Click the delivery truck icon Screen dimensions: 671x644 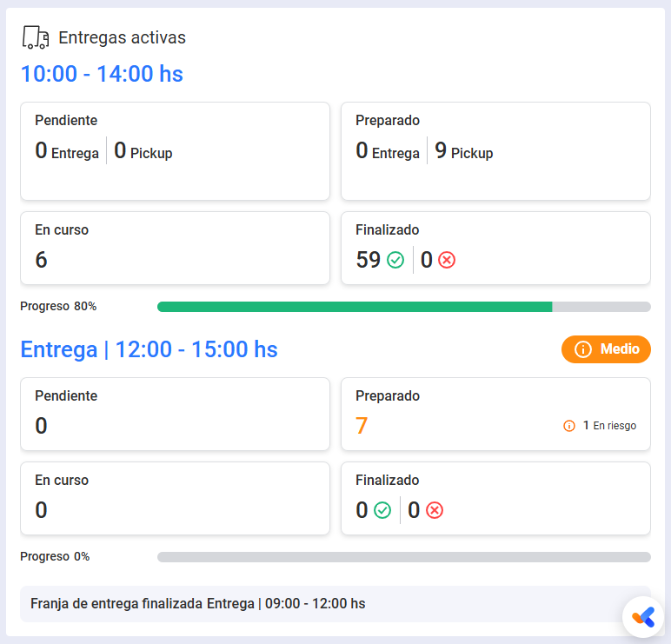(36, 37)
